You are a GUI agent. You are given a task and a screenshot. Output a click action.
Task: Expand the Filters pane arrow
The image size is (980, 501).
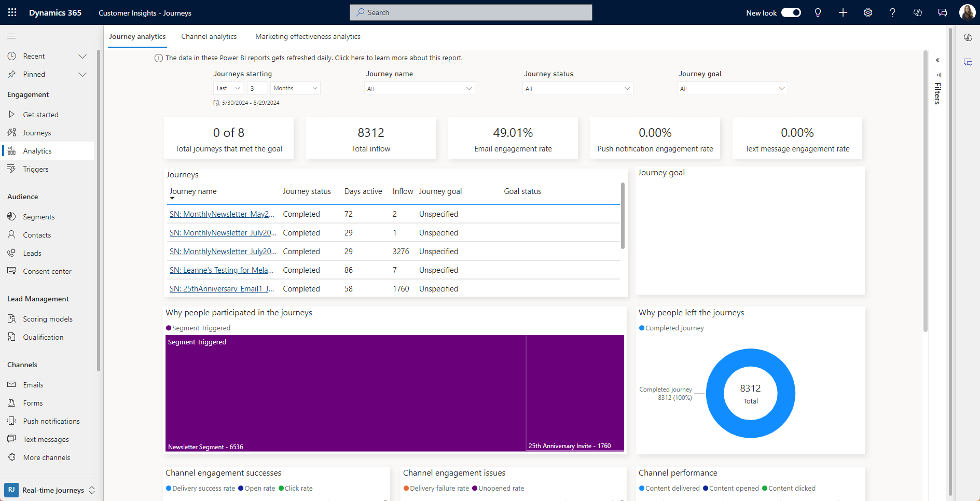937,60
